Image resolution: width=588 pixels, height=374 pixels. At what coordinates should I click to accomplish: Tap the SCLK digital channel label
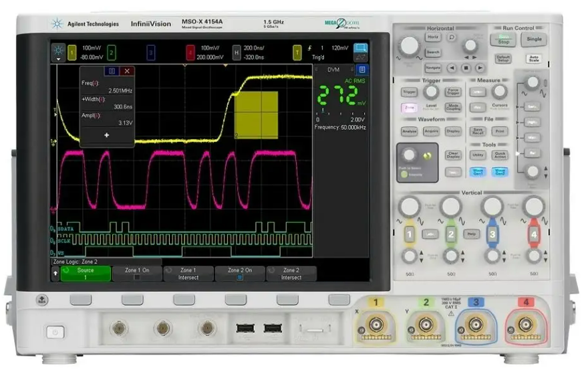click(65, 241)
